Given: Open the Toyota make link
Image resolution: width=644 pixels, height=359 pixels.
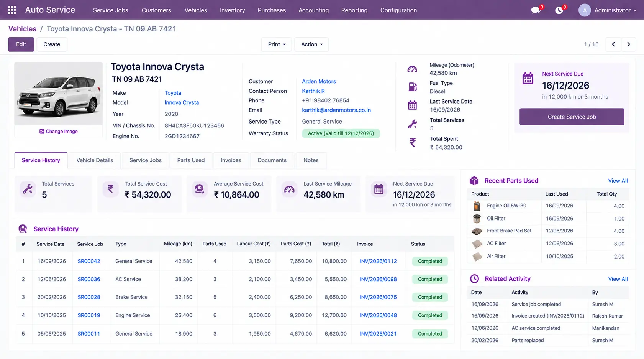Looking at the screenshot, I should (173, 93).
